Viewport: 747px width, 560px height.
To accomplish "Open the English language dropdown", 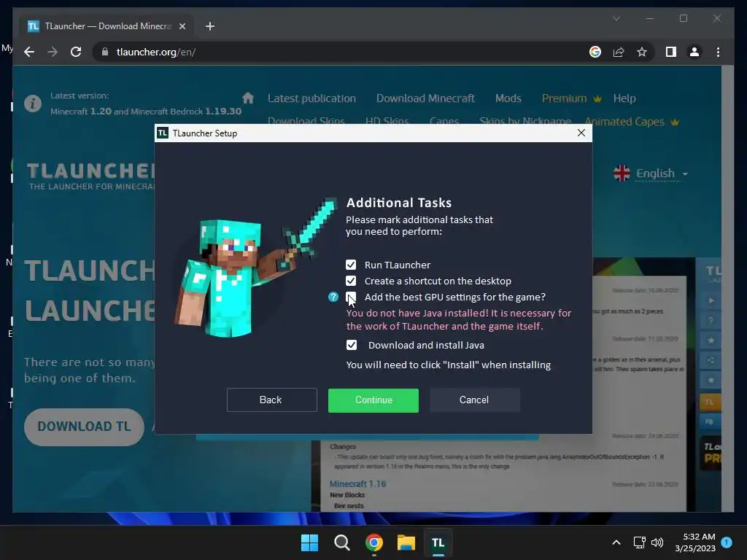I will click(x=651, y=174).
